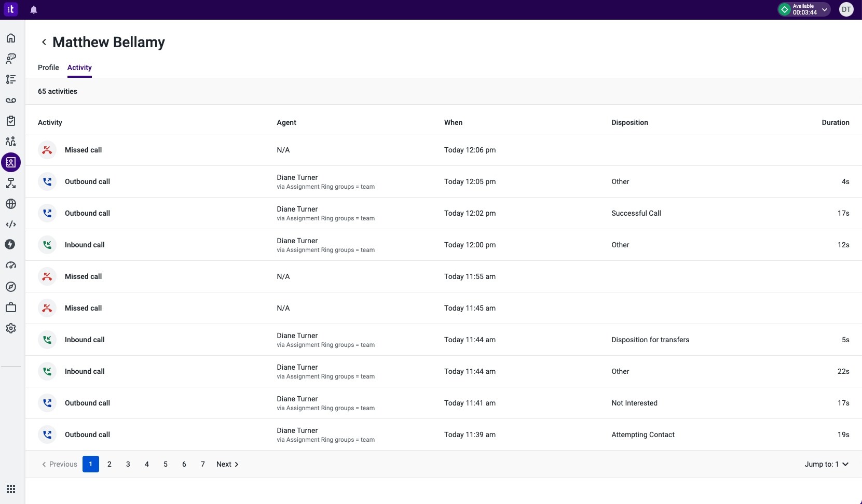Click Next to view more activities
Viewport: 862px width, 504px height.
pos(227,464)
